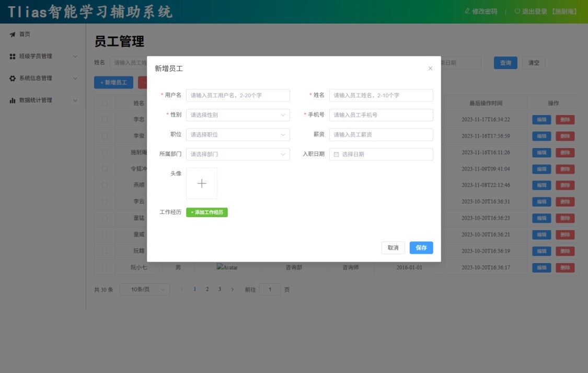
Task: Click 编辑 in the 阮小七 row
Action: pyautogui.click(x=541, y=267)
